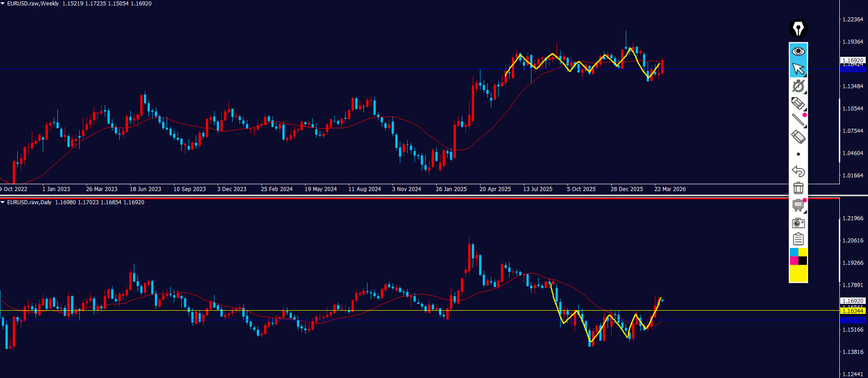
Task: Take a screenshot with the camera icon
Action: [798, 223]
